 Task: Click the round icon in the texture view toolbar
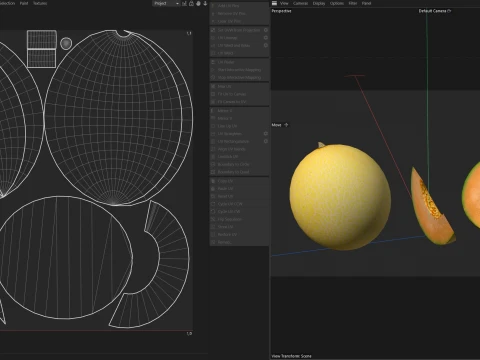pyautogui.click(x=198, y=3)
